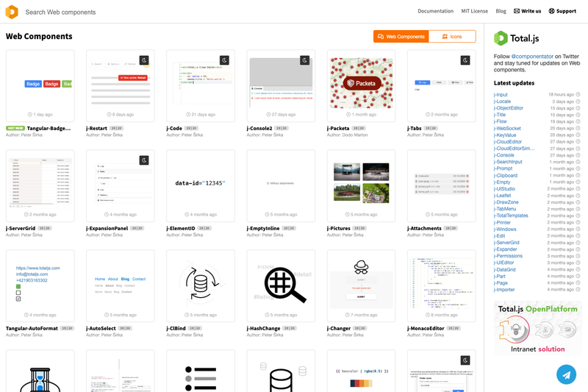
Task: Open j-TotalTemplates in Latest updates
Action: tap(511, 215)
